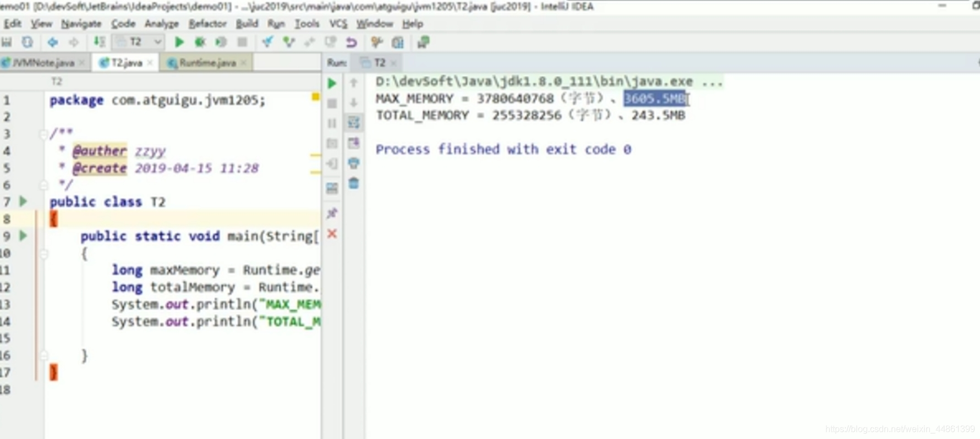Open the T2 run configuration dropdown
The width and height of the screenshot is (980, 439).
click(x=139, y=42)
